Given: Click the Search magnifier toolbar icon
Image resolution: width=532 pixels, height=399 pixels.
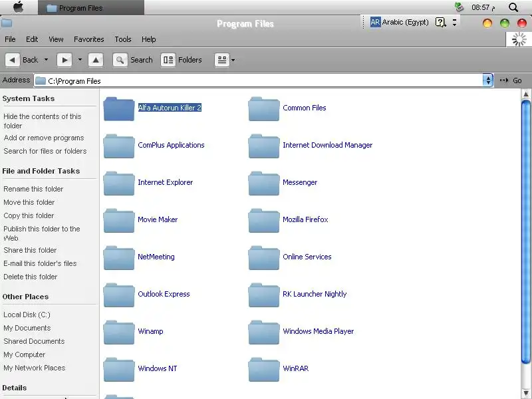Looking at the screenshot, I should pyautogui.click(x=120, y=60).
